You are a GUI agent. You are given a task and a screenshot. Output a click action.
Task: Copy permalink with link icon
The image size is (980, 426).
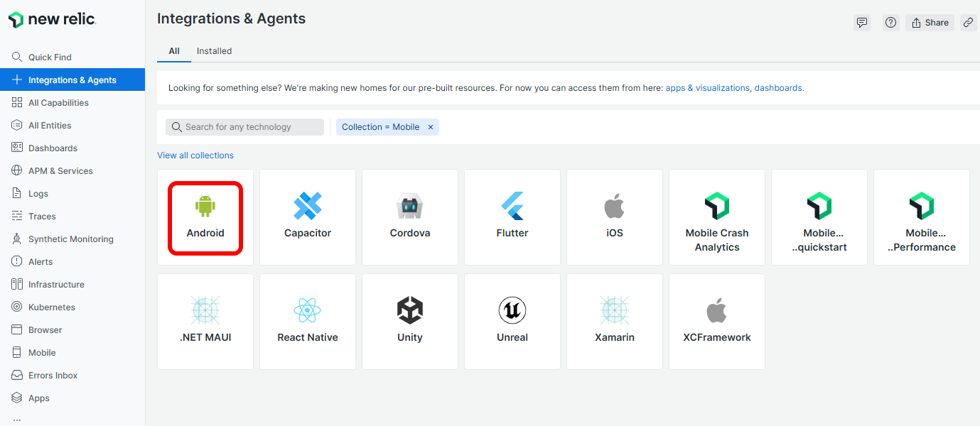click(x=968, y=23)
